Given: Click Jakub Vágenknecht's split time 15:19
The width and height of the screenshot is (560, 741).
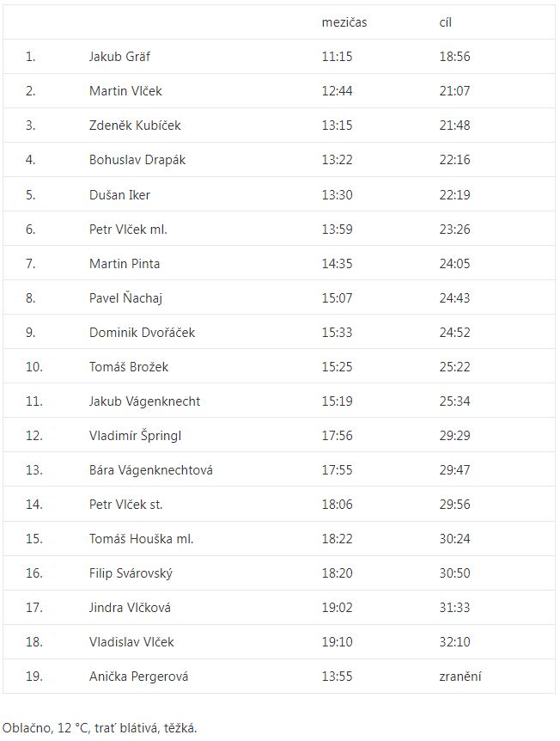Looking at the screenshot, I should tap(337, 401).
